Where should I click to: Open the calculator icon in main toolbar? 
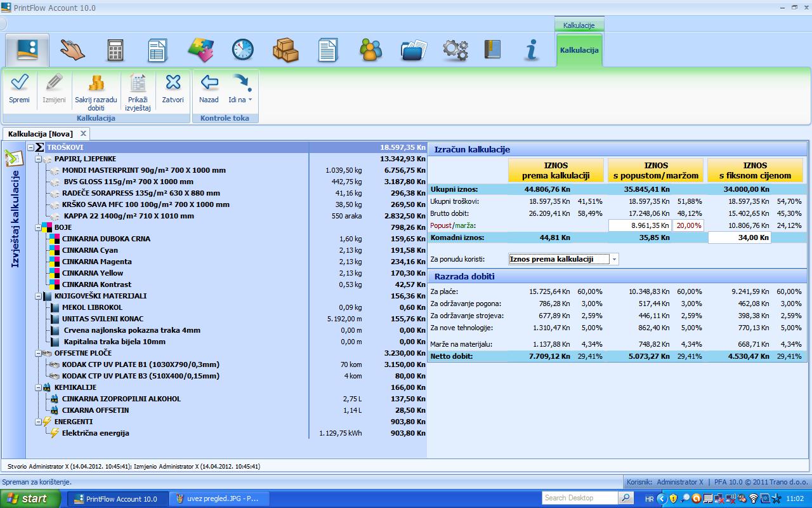[x=115, y=50]
